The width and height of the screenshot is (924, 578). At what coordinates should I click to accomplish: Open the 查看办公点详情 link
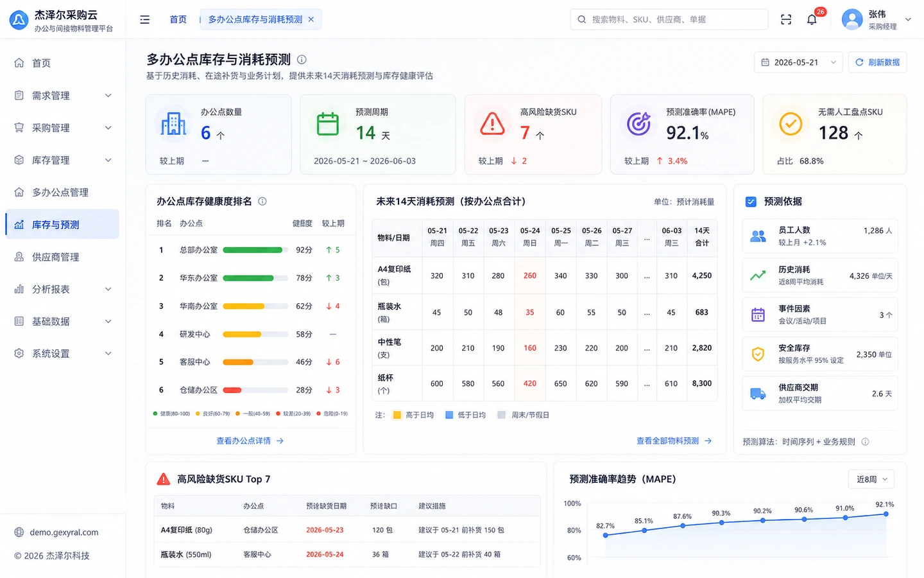pyautogui.click(x=250, y=441)
